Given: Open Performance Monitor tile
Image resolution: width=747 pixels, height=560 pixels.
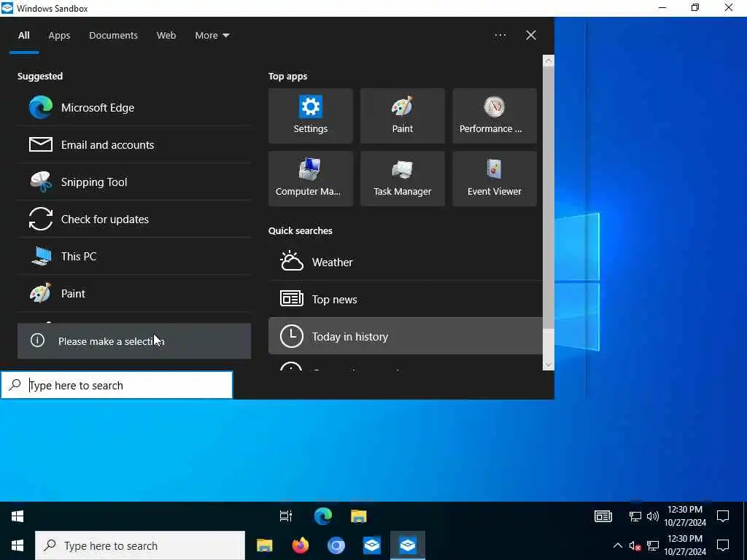Looking at the screenshot, I should pos(495,116).
